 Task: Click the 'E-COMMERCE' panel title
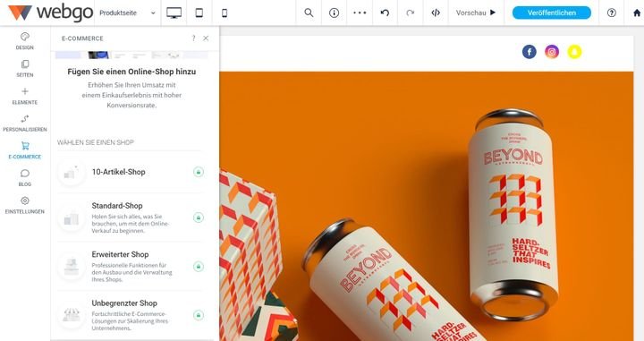point(82,38)
